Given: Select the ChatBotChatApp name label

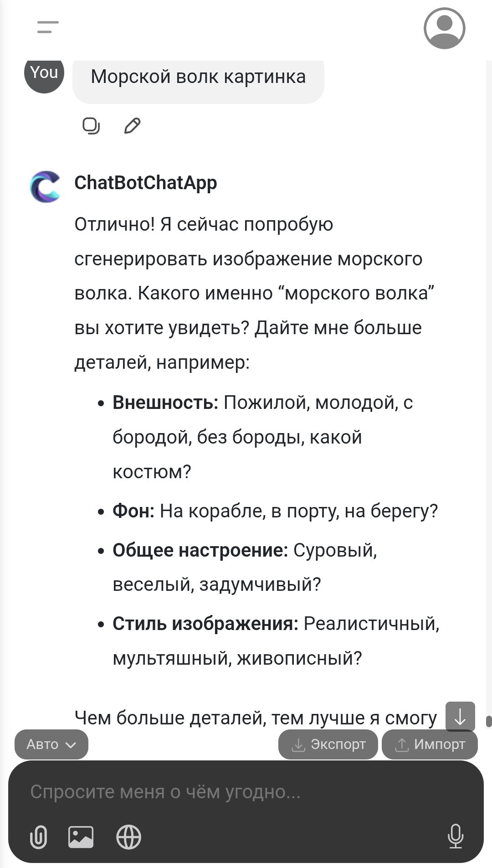Looking at the screenshot, I should pyautogui.click(x=146, y=182).
